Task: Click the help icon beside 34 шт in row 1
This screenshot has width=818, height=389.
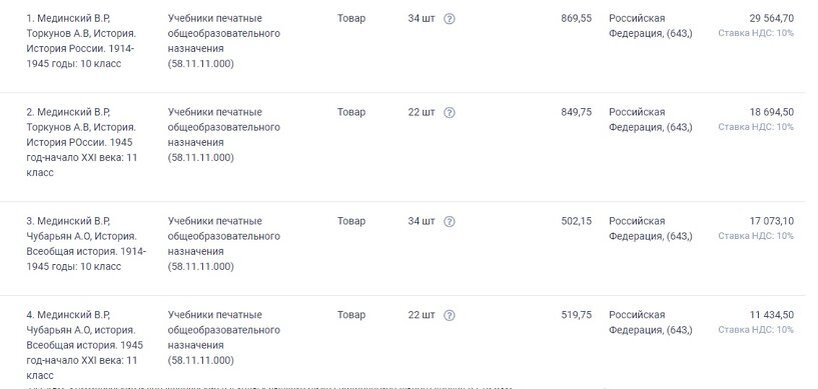Action: (x=449, y=19)
